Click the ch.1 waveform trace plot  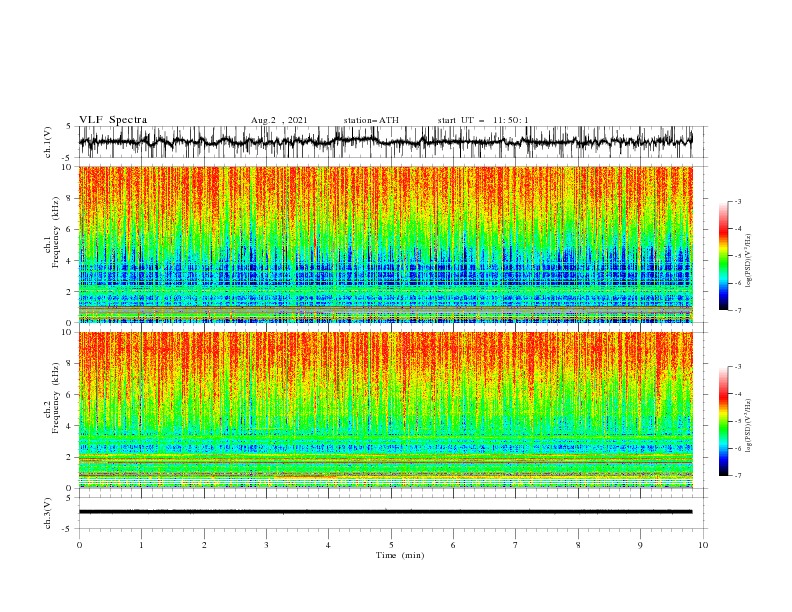385,142
